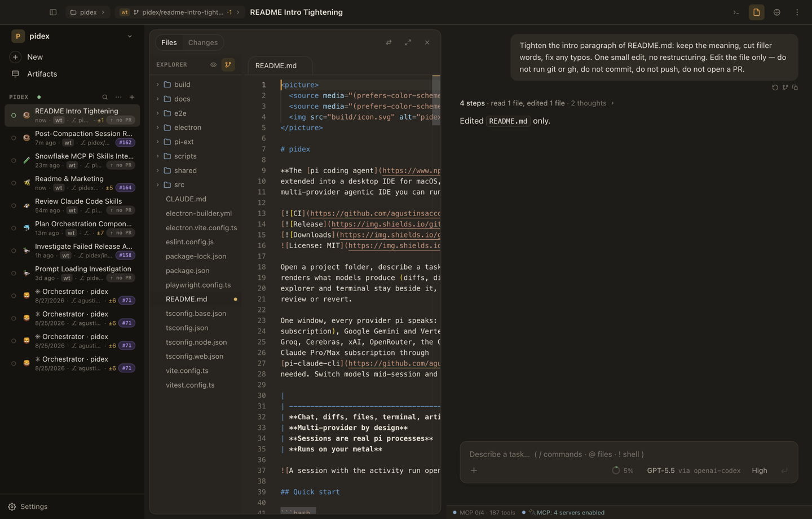Open the README Intro Tightening session
The width and height of the screenshot is (812, 519).
click(72, 115)
